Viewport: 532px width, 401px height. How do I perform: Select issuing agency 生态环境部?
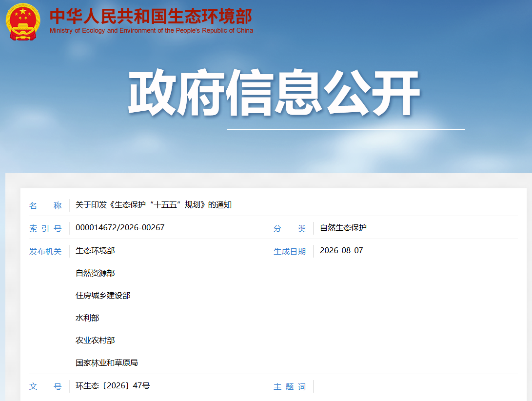click(x=96, y=251)
